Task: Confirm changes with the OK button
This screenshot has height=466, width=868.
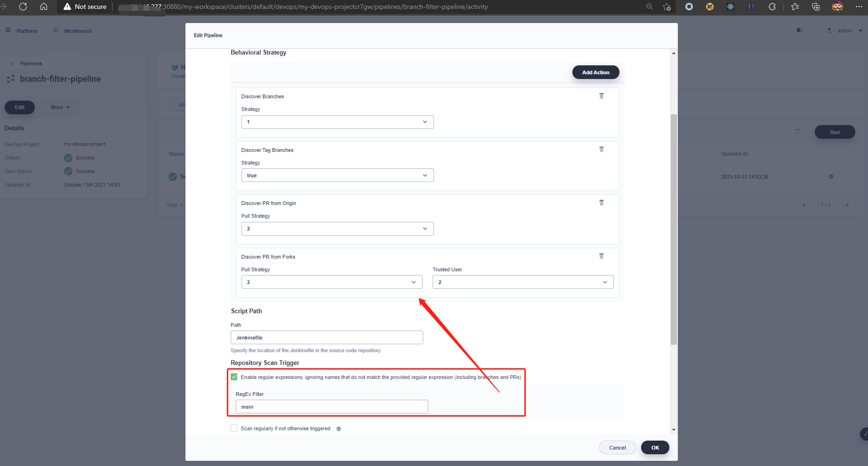Action: click(655, 447)
